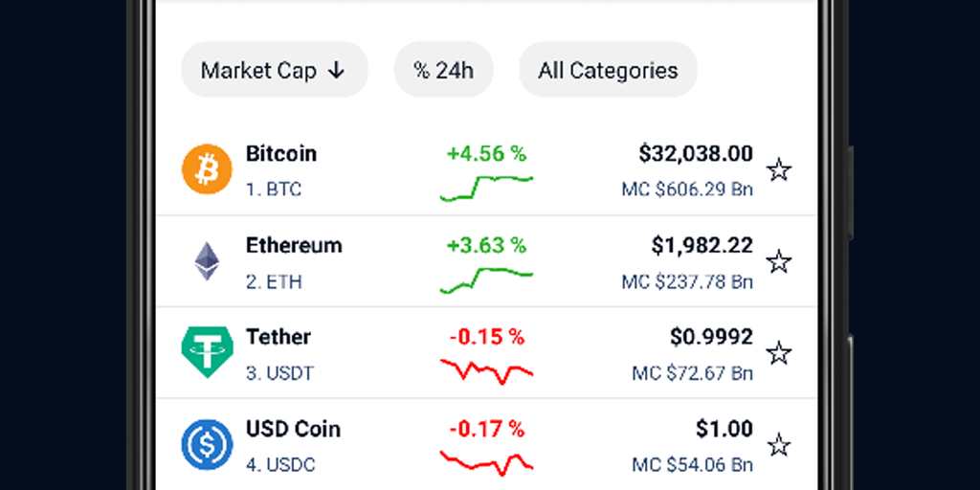Click Bitcoin price $32,038.00
The width and height of the screenshot is (980, 490).
click(696, 153)
